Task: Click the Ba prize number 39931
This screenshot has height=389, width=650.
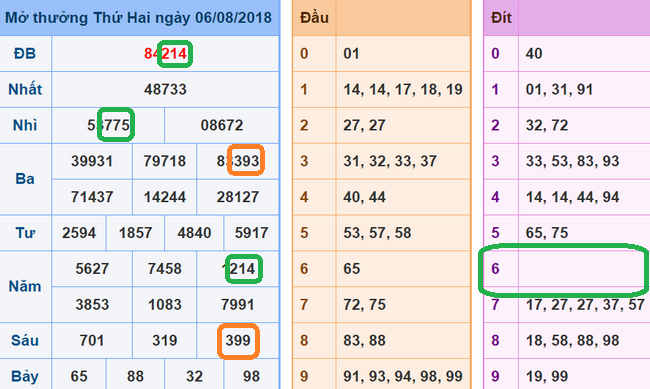Action: pos(92,161)
